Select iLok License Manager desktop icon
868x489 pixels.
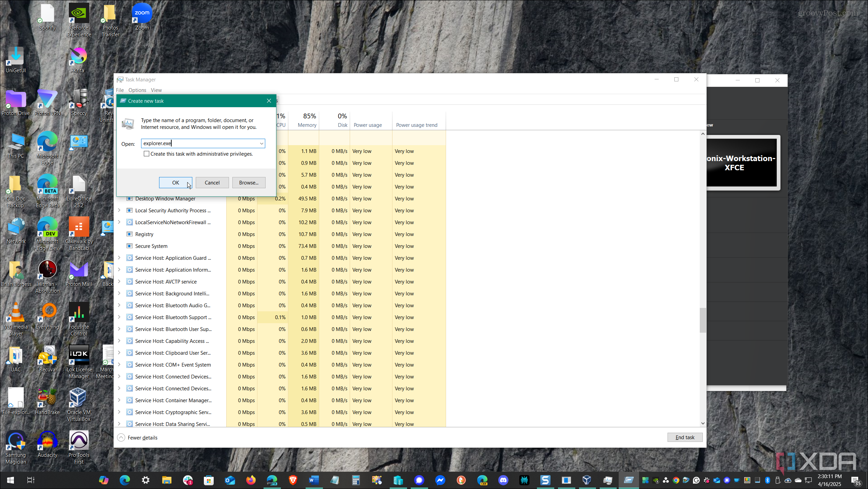[x=79, y=362]
